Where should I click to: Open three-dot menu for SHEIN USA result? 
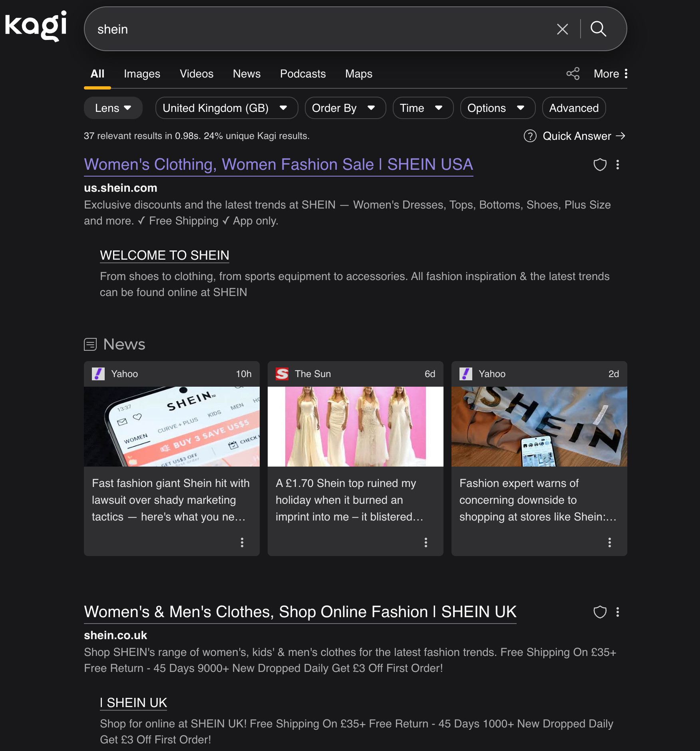(618, 165)
